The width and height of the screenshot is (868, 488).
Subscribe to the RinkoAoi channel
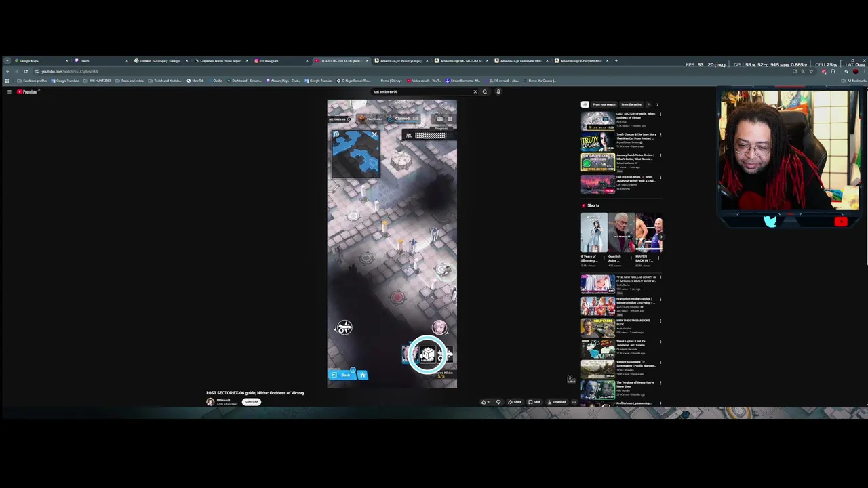point(252,402)
